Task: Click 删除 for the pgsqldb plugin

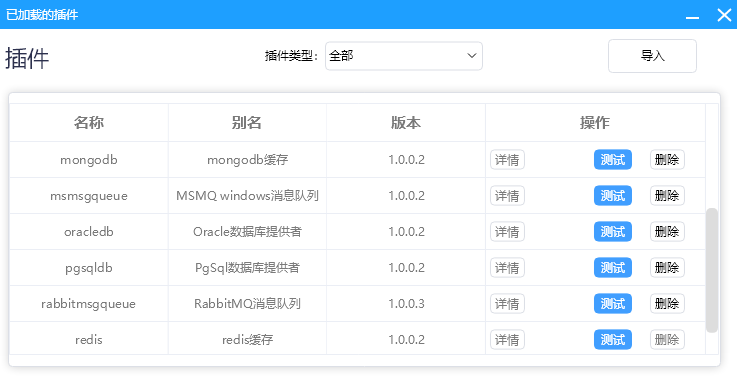Action: tap(667, 267)
